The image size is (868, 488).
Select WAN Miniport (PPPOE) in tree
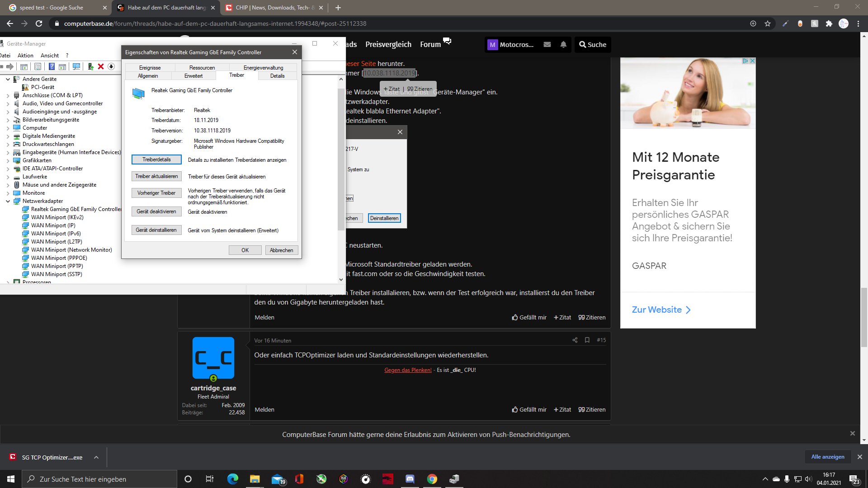(x=59, y=258)
